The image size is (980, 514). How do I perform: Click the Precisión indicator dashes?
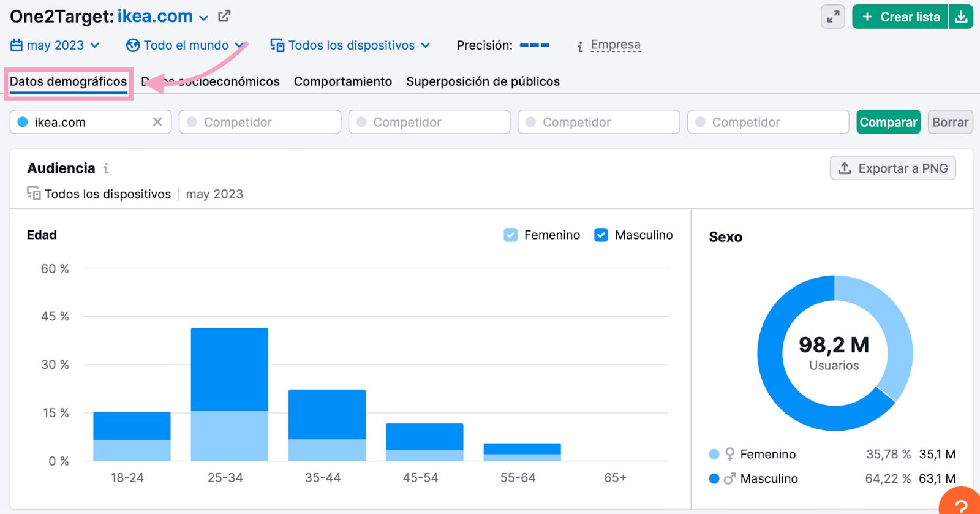534,45
